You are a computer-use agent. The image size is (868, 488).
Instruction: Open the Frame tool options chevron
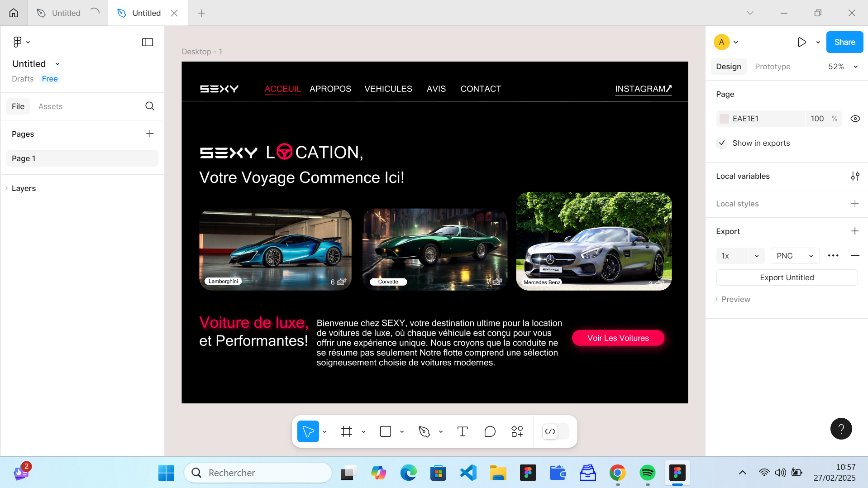(363, 432)
